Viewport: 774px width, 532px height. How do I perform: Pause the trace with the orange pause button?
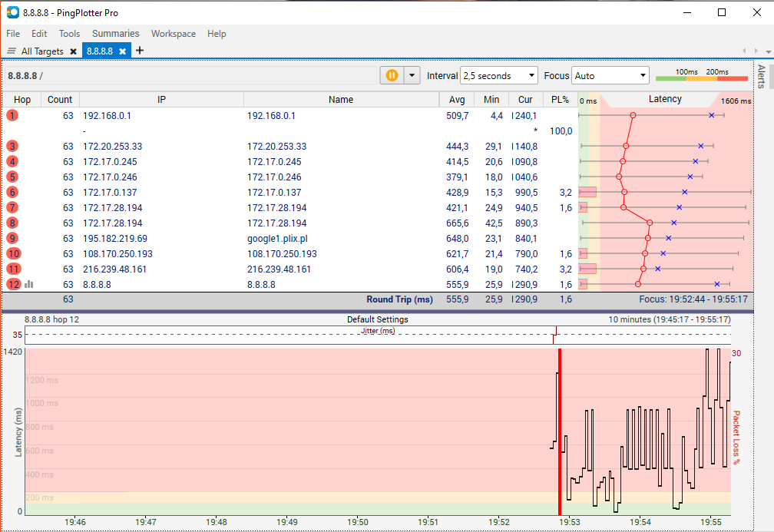(x=392, y=75)
